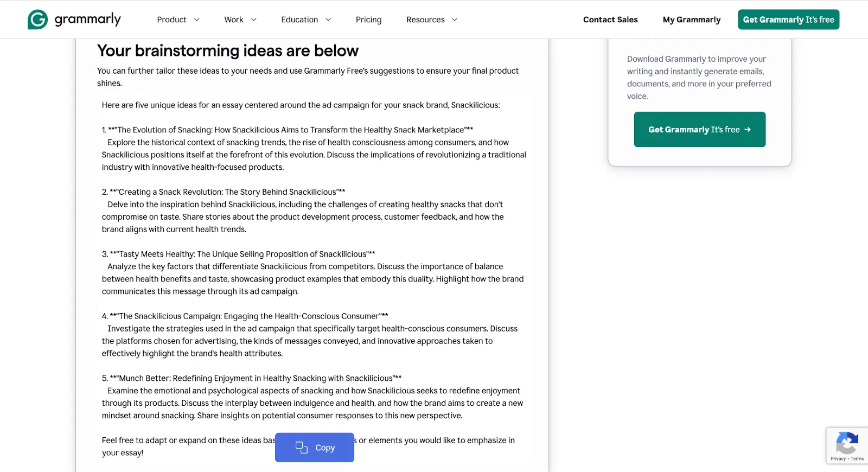Open the Product menu
The height and width of the screenshot is (472, 868).
(x=171, y=20)
